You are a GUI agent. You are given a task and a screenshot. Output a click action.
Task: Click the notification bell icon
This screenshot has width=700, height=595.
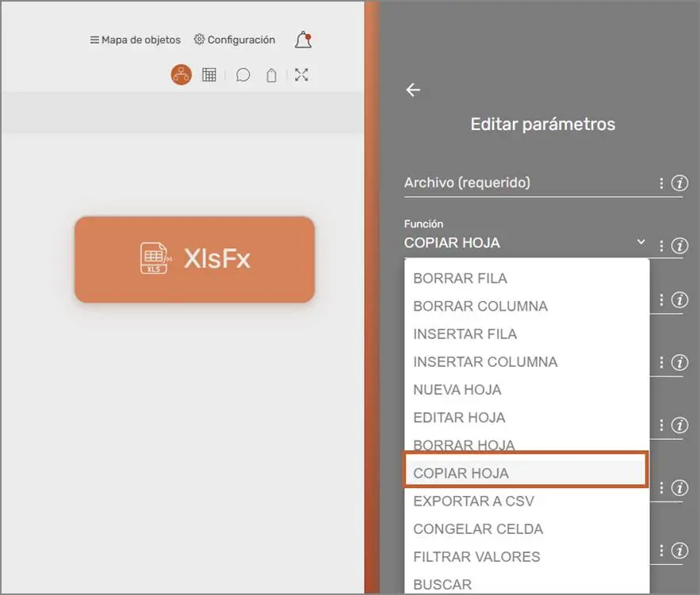303,40
